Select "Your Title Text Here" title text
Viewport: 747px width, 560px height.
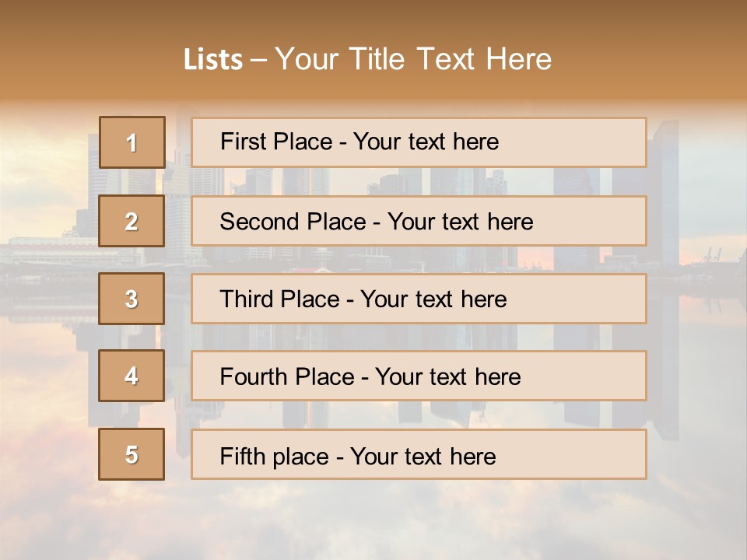coord(413,60)
